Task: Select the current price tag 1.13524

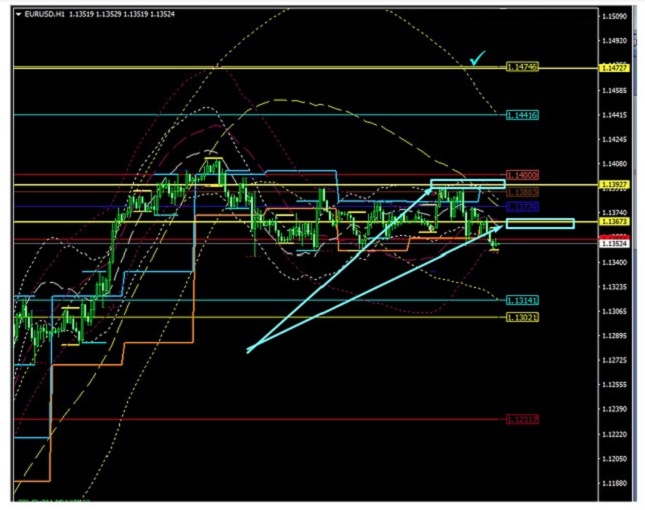Action: pos(613,243)
